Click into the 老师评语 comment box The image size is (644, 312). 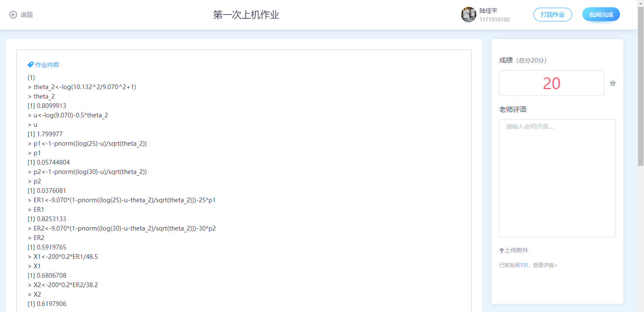[x=557, y=178]
